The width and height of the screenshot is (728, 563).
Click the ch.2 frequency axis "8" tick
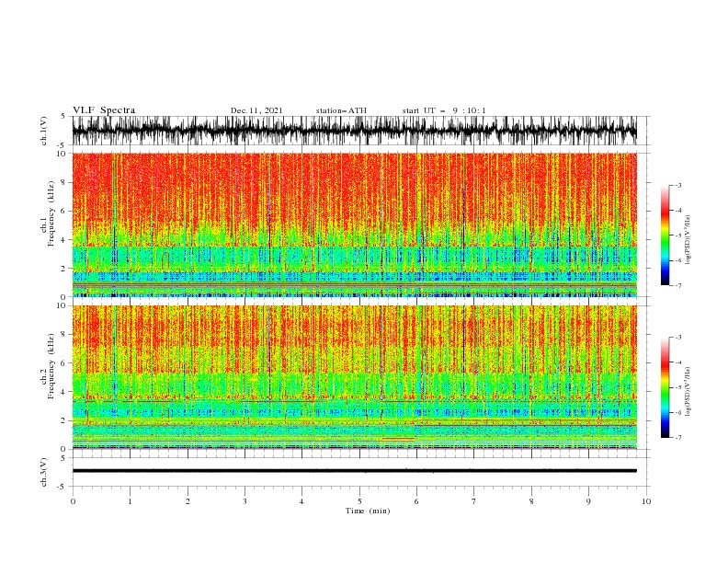point(64,335)
